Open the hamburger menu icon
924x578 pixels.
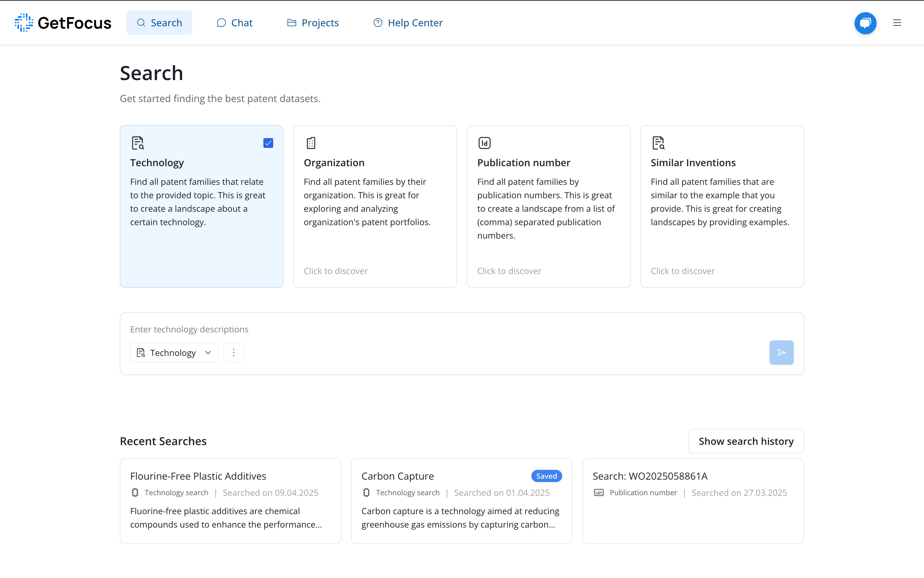(x=897, y=23)
